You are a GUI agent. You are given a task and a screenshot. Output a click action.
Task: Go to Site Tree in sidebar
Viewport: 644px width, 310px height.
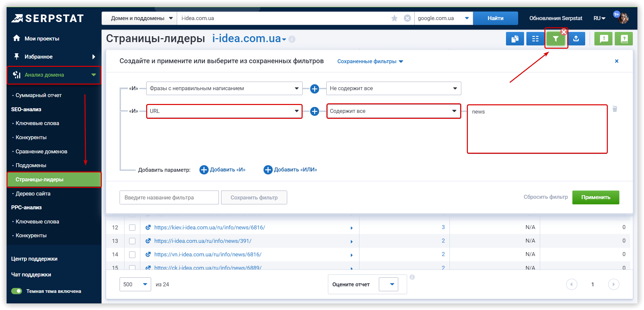coord(33,194)
